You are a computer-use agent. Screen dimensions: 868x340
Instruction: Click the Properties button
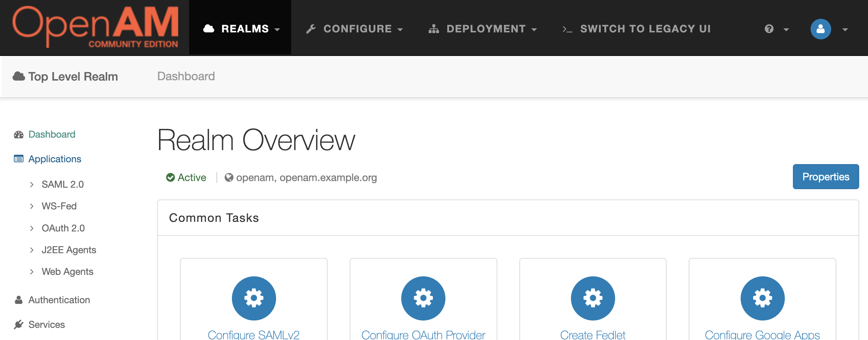tap(825, 177)
